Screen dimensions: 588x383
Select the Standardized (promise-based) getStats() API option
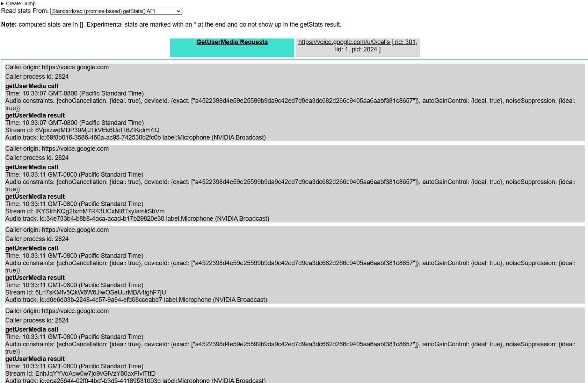point(116,11)
